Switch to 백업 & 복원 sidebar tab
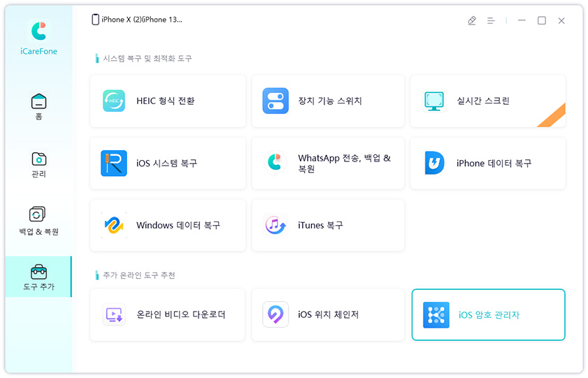The image size is (588, 378). coord(38,221)
